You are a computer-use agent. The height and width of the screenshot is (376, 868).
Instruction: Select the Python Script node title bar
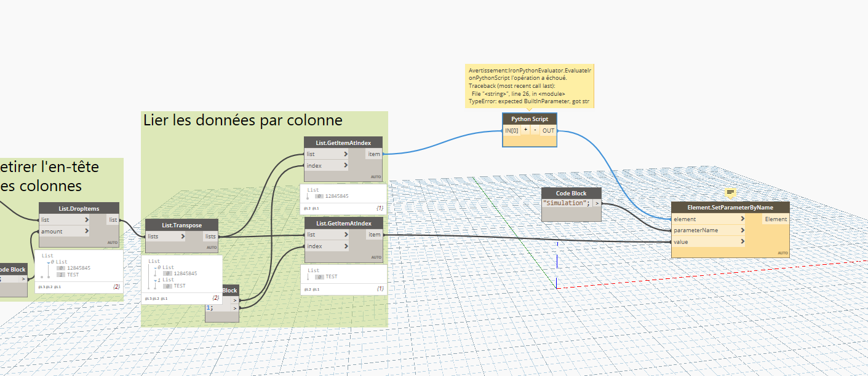pos(530,119)
